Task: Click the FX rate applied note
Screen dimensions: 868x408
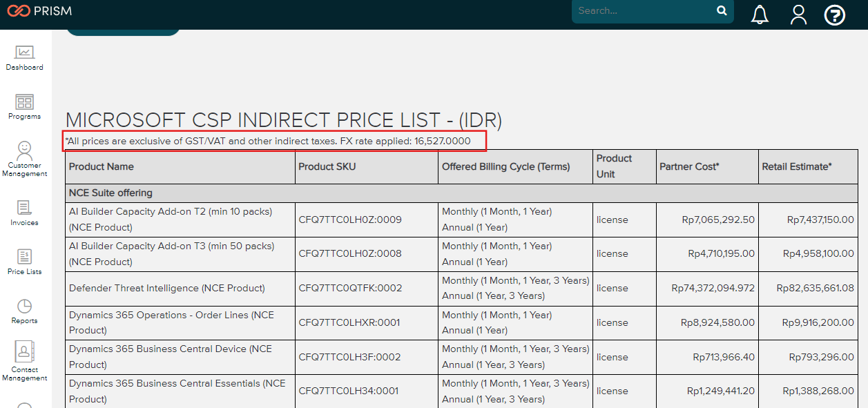Action: coord(268,142)
